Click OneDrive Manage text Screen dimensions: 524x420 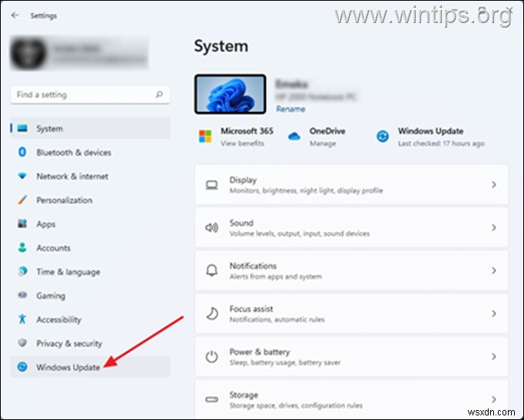pyautogui.click(x=322, y=144)
